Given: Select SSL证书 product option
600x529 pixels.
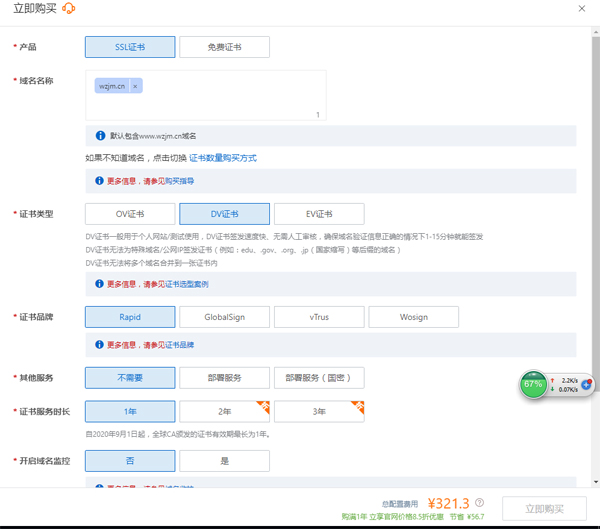Looking at the screenshot, I should 130,47.
